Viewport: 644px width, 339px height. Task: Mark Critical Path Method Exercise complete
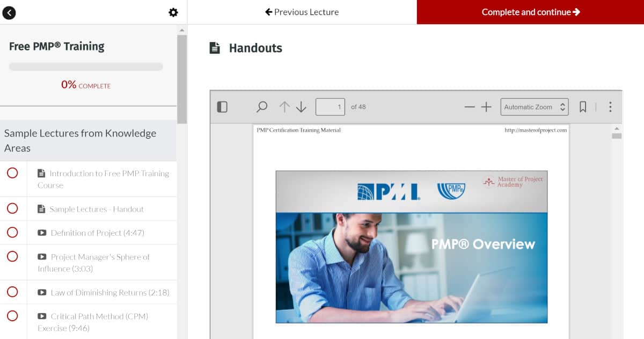click(x=12, y=315)
